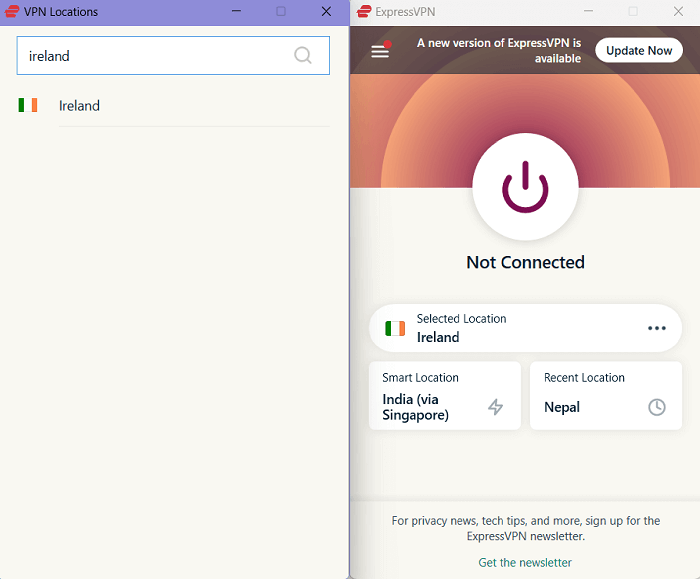Click the Smart Location lightning icon
The width and height of the screenshot is (700, 579).
coord(495,407)
